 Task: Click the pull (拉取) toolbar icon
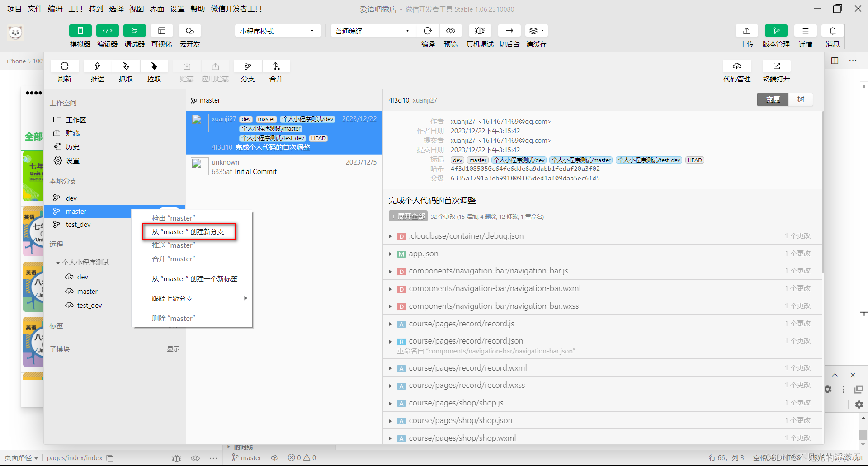154,66
